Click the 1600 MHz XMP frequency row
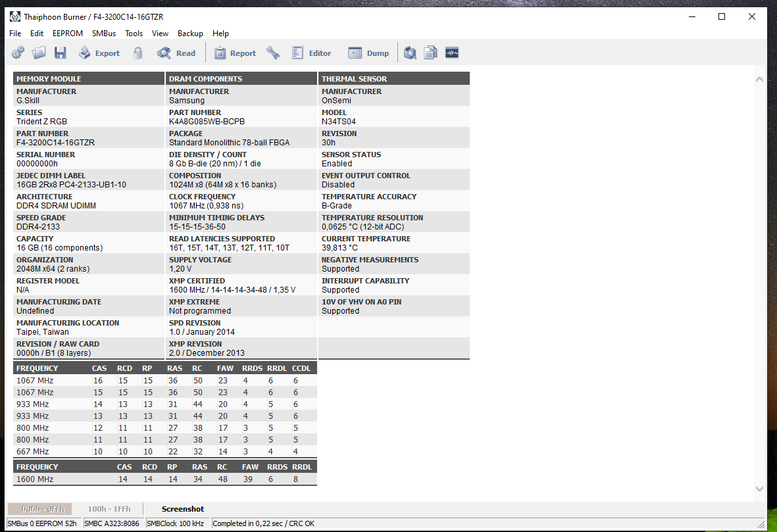Image resolution: width=777 pixels, height=532 pixels. coord(165,479)
